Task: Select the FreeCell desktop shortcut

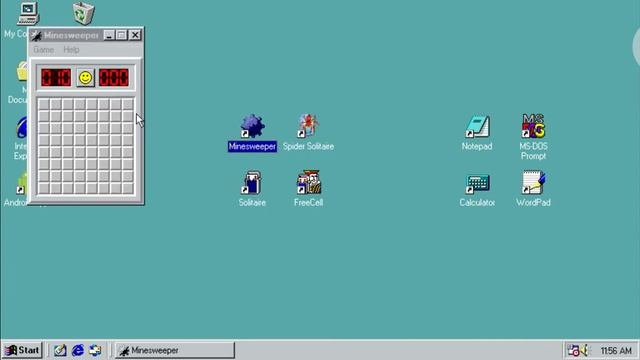Action: click(309, 189)
